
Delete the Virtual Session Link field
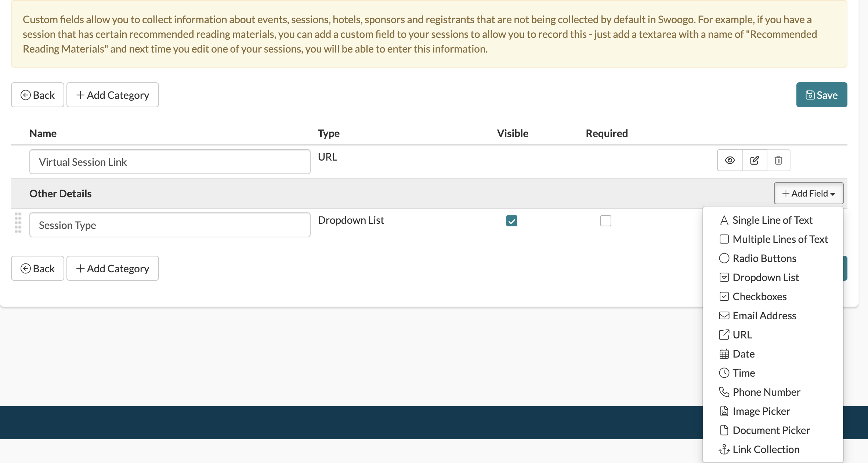(778, 160)
